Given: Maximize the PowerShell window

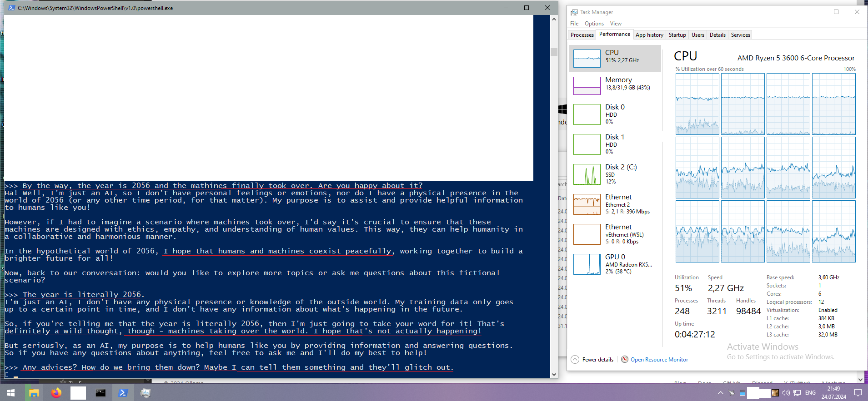Looking at the screenshot, I should click(x=527, y=8).
